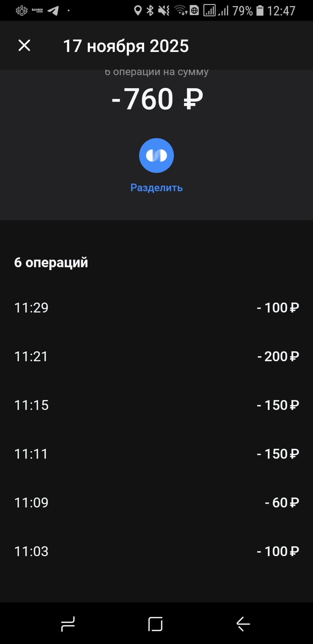Screen dimensions: 313x644
Task: Open the 11:15 operation entry
Action: point(156,405)
